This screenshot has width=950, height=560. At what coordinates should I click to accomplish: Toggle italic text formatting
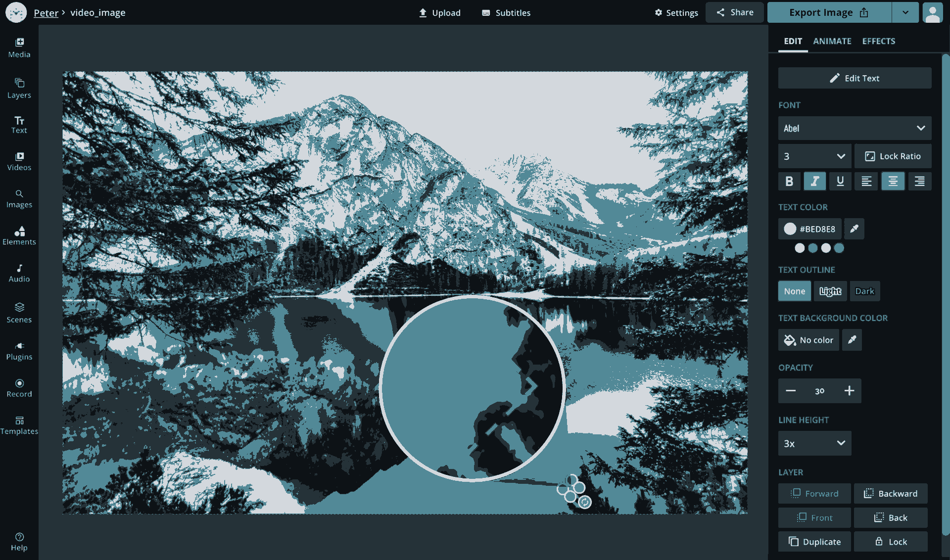(814, 181)
